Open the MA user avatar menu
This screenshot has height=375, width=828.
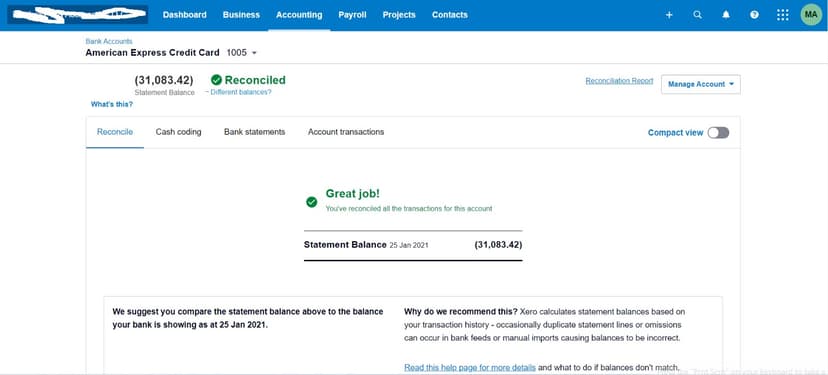coord(811,15)
